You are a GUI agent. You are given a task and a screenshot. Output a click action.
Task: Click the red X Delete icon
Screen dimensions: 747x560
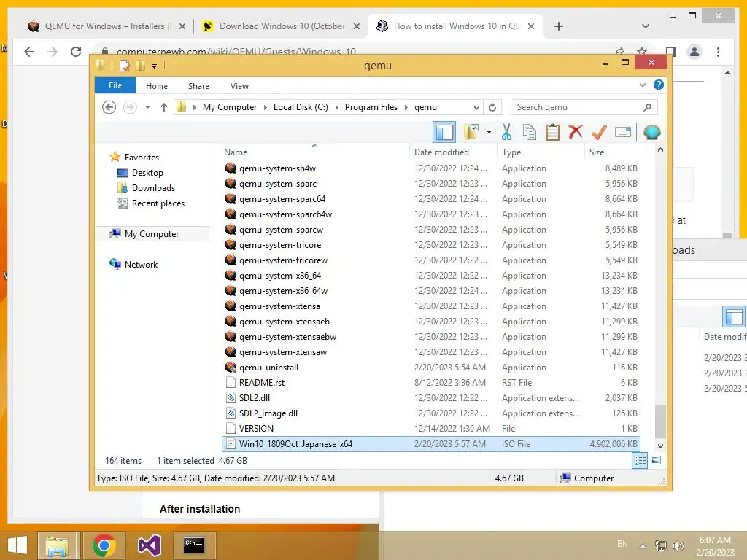pyautogui.click(x=576, y=132)
